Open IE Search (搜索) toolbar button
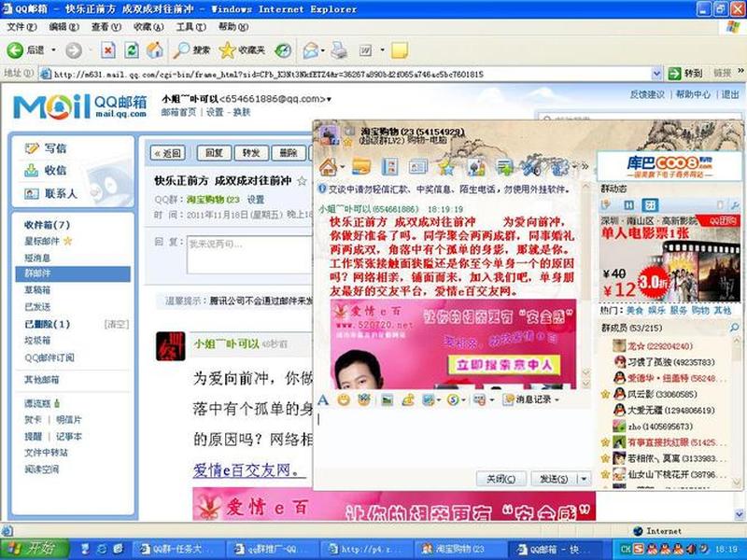747x560 pixels. pos(191,50)
